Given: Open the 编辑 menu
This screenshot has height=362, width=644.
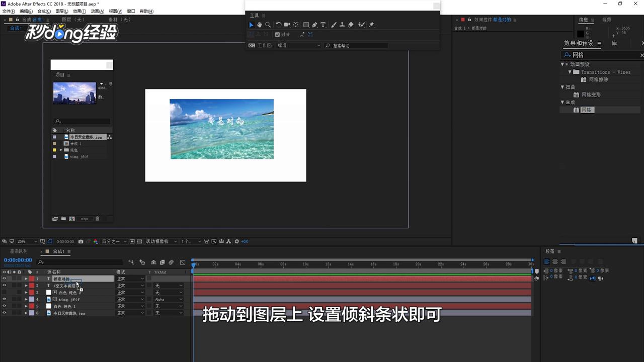Looking at the screenshot, I should coord(26,11).
